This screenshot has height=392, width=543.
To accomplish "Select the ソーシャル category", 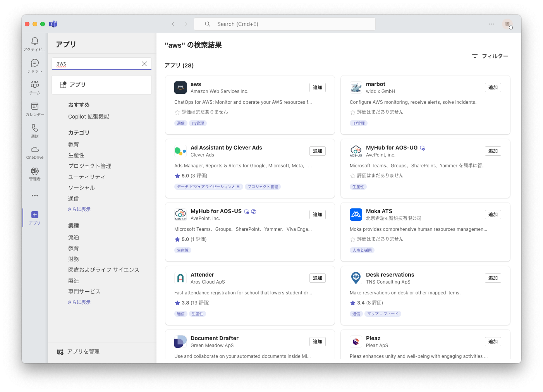I will point(82,188).
